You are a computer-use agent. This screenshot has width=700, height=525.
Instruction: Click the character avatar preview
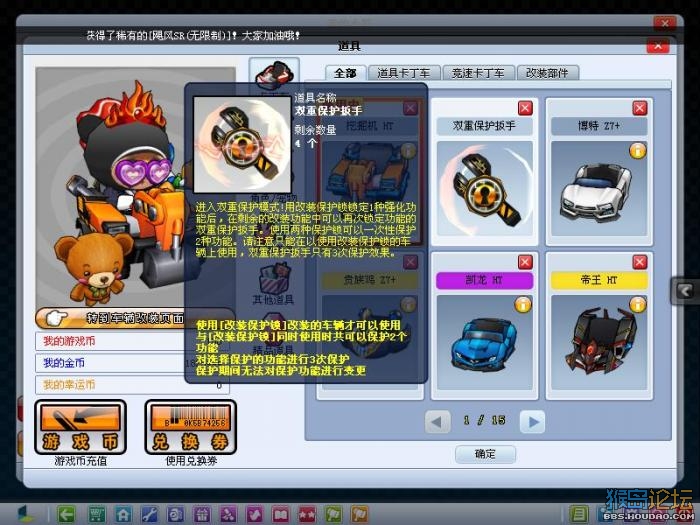[x=135, y=188]
